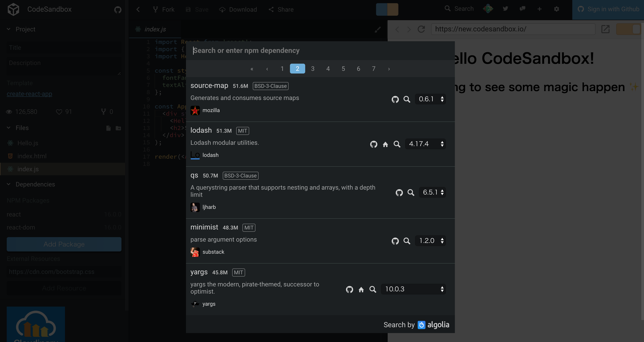This screenshot has width=644, height=342.
Task: Sign in with Github
Action: [x=608, y=9]
